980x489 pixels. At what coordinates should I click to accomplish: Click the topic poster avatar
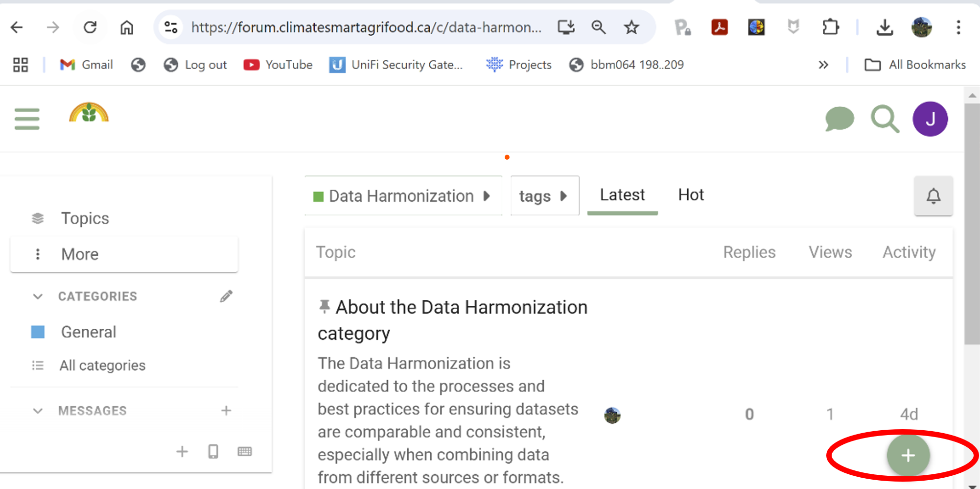pos(612,415)
